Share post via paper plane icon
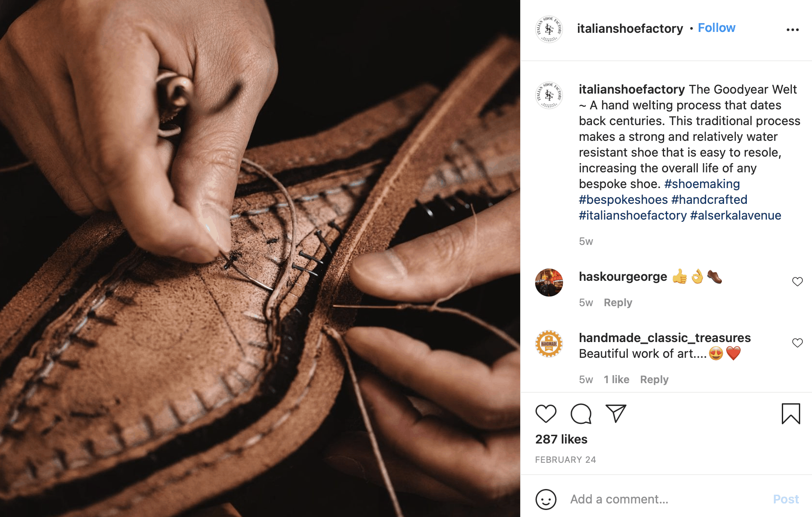Image resolution: width=812 pixels, height=517 pixels. click(x=616, y=413)
